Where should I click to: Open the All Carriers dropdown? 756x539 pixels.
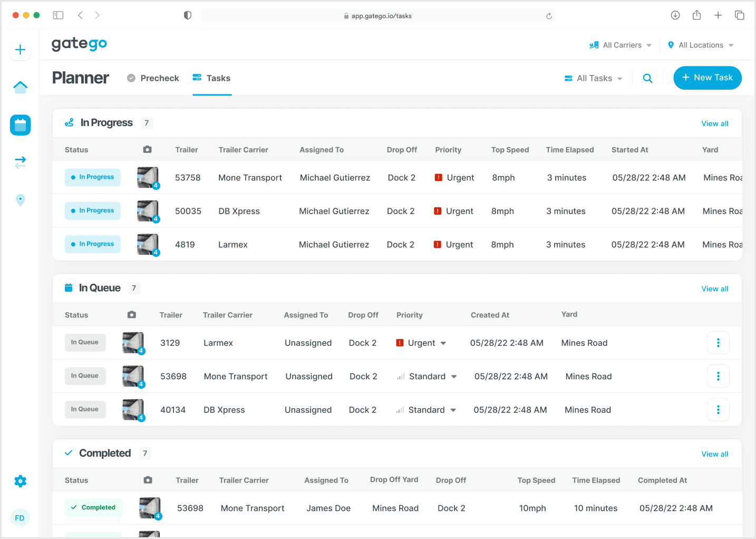click(621, 45)
